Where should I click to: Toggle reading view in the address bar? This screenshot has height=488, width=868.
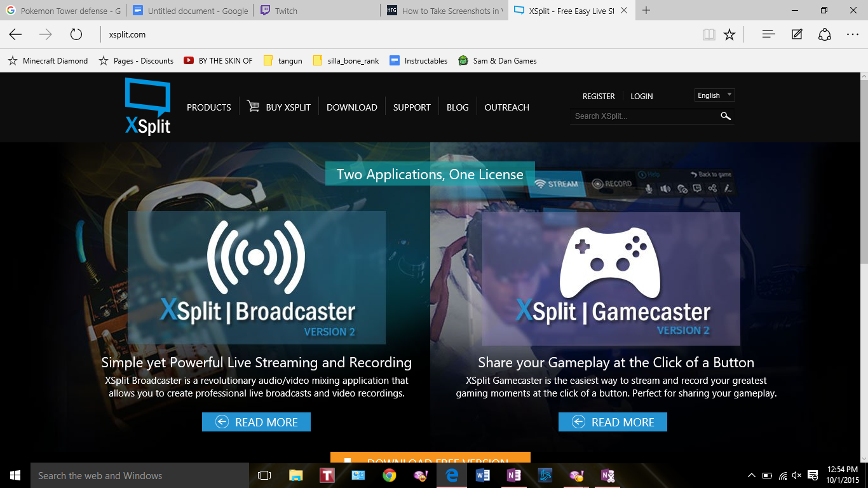click(709, 34)
